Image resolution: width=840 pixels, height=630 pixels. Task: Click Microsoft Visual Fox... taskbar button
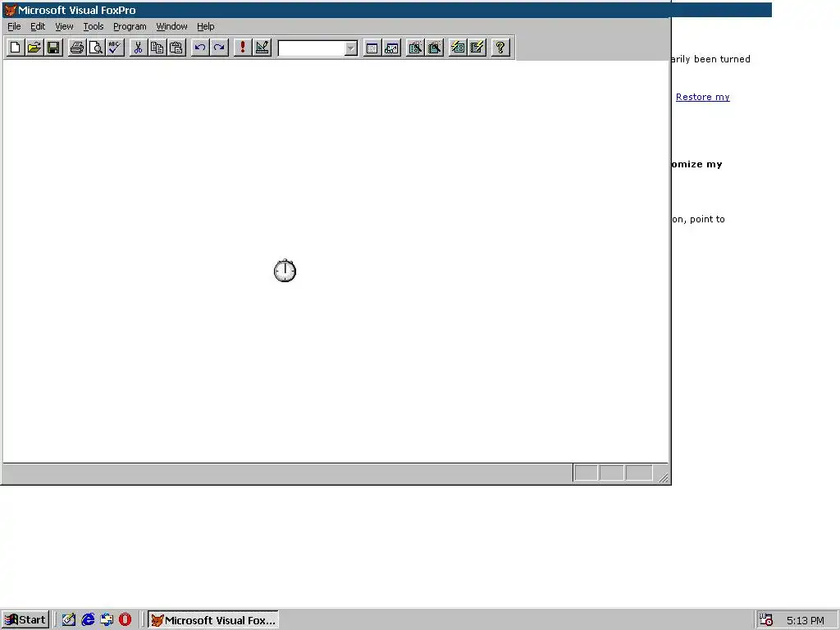pos(213,620)
